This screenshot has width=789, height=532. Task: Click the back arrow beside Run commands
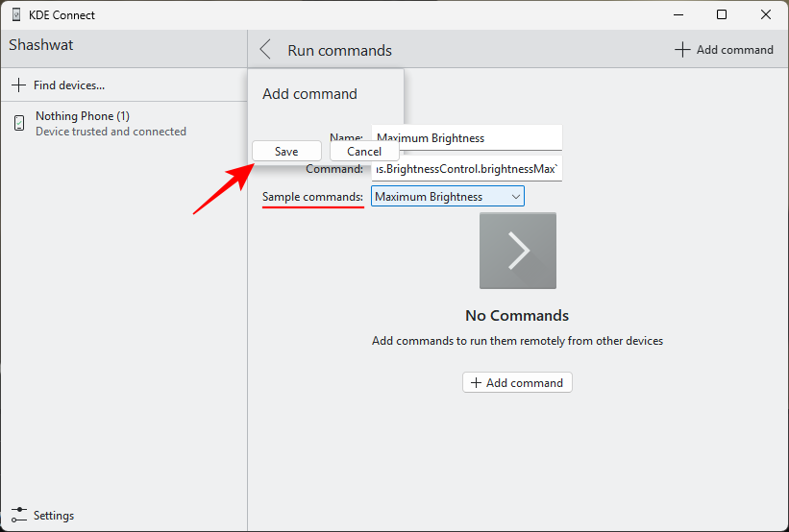(266, 50)
